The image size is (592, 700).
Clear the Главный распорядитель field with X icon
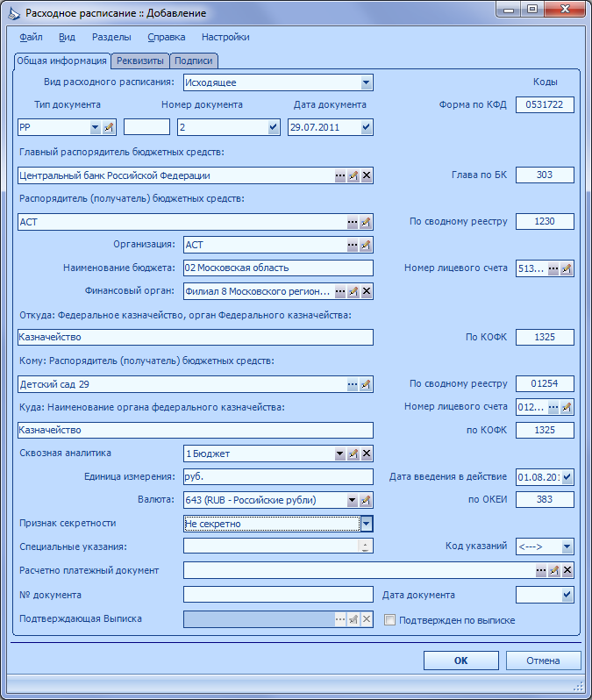click(x=367, y=175)
